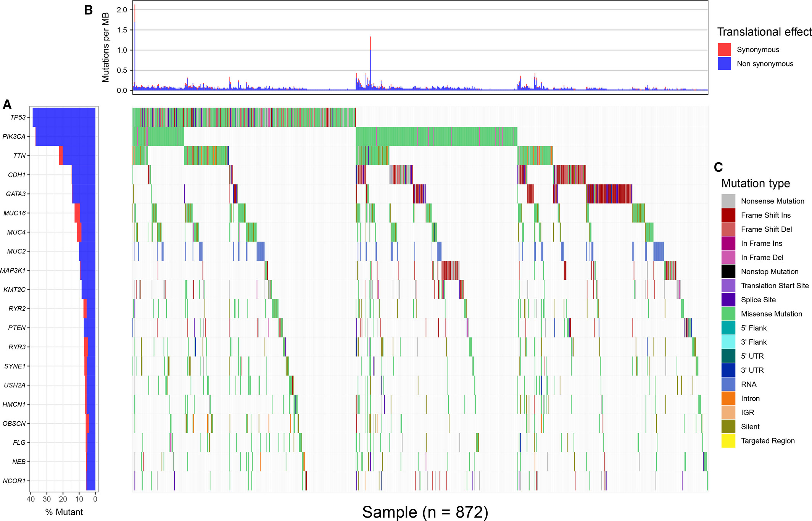Viewport: 812px width, 521px height.
Task: Click the 5' UTR swatch
Action: (728, 356)
